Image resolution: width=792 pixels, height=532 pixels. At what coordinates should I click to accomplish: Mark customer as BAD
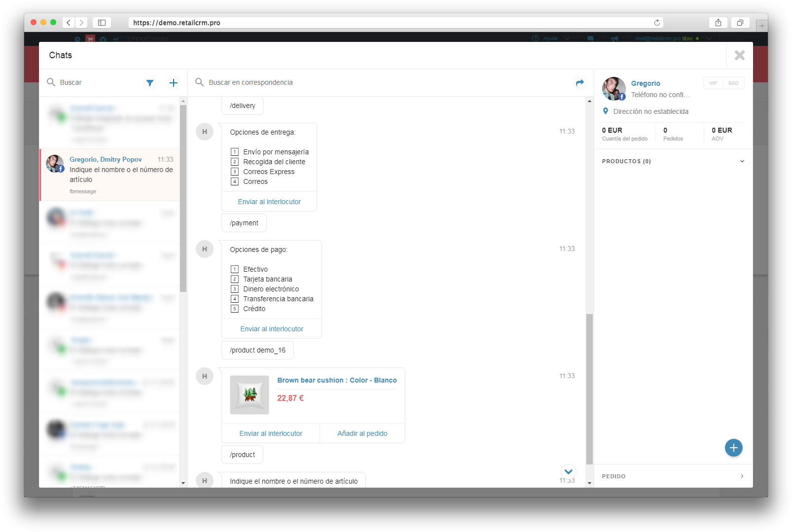click(x=734, y=83)
